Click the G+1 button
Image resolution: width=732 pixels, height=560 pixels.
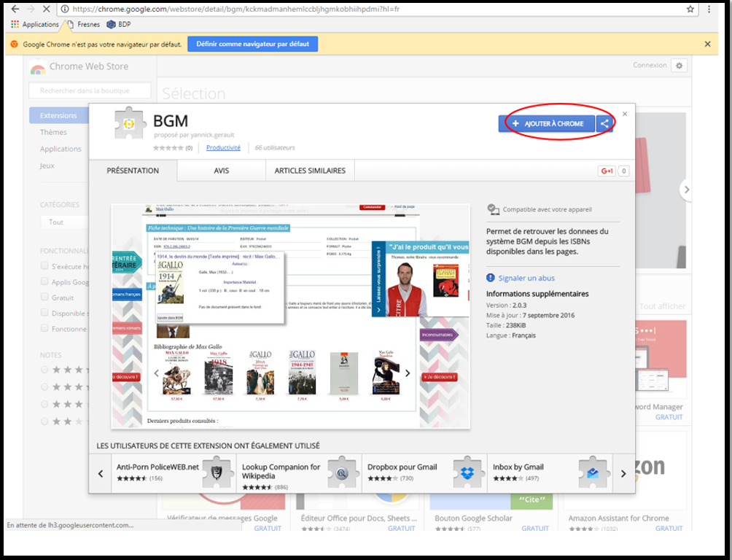point(607,171)
